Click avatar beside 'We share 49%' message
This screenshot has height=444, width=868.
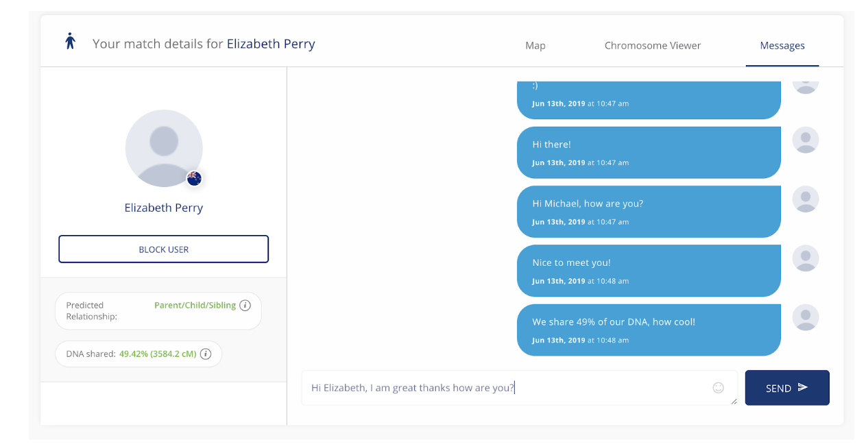[x=806, y=317]
